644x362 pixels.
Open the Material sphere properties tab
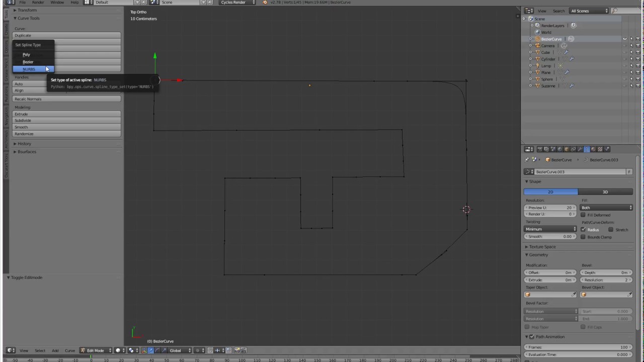click(x=593, y=149)
